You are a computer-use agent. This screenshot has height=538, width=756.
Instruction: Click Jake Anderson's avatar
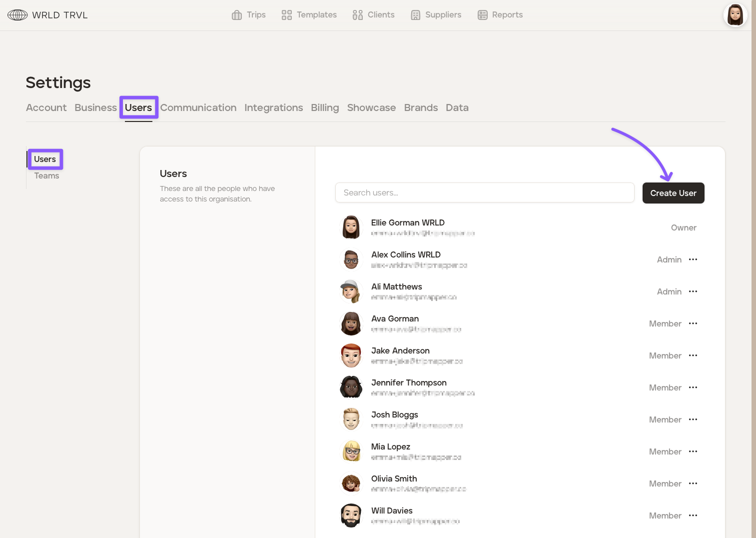pos(351,355)
